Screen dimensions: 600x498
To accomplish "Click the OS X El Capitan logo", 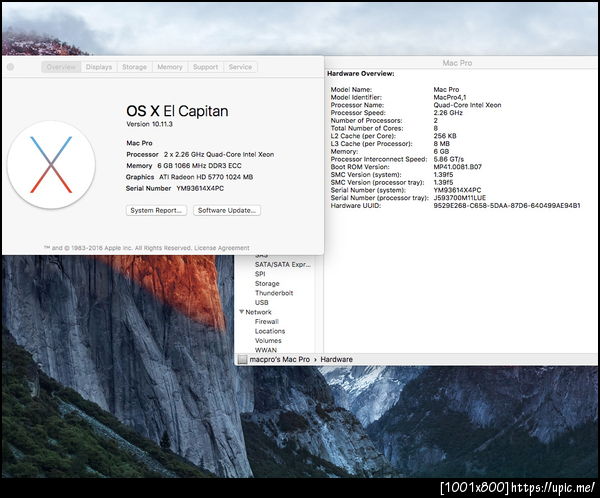I will [51, 165].
